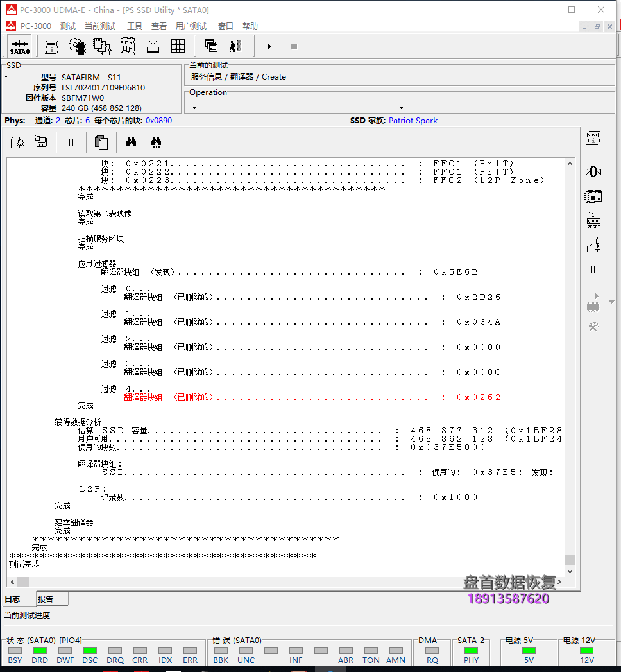Click the RESET icon in right sidebar
Viewport: 621px width, 672px height.
click(593, 221)
